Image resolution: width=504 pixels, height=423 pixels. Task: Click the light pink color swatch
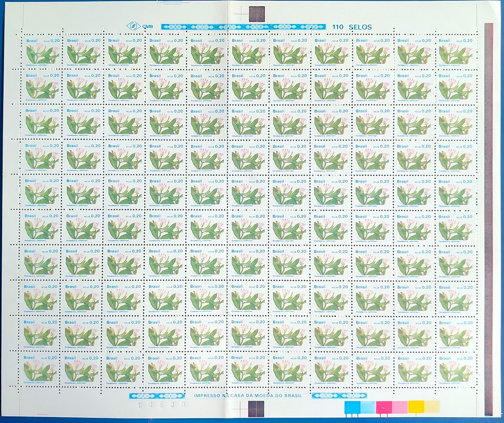tap(400, 407)
